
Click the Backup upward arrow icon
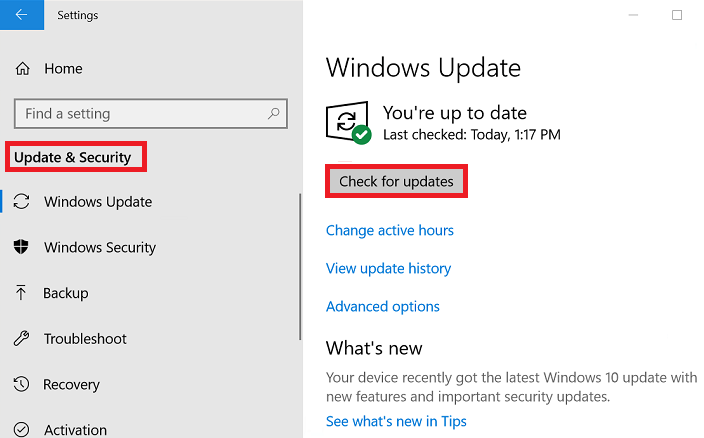[x=21, y=293]
